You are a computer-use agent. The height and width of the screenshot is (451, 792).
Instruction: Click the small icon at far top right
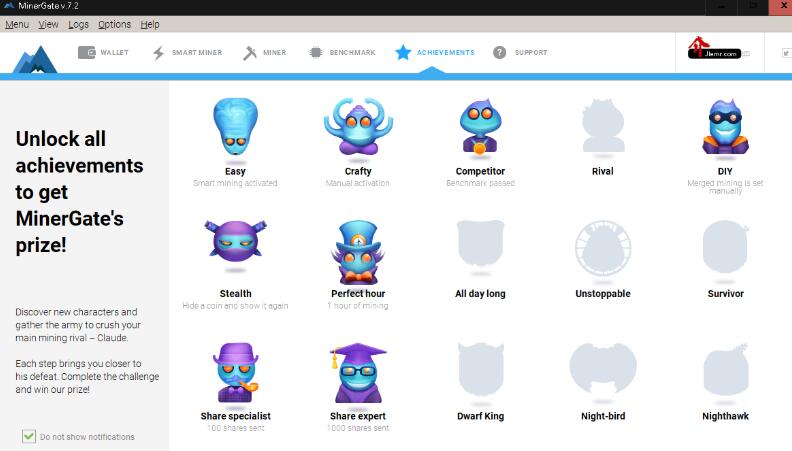point(786,53)
